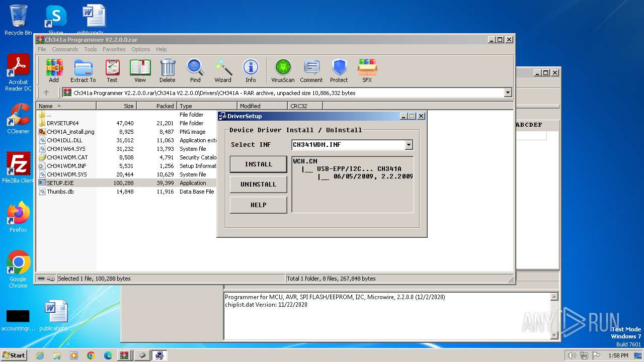Open Google Chrome desktop shortcut
This screenshot has height=362, width=644.
(18, 269)
